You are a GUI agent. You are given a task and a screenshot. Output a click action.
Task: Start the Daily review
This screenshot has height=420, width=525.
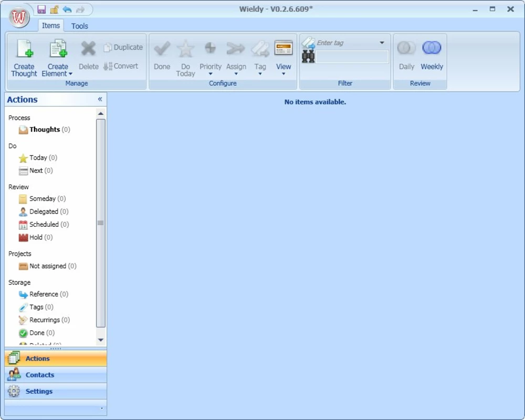pos(406,55)
